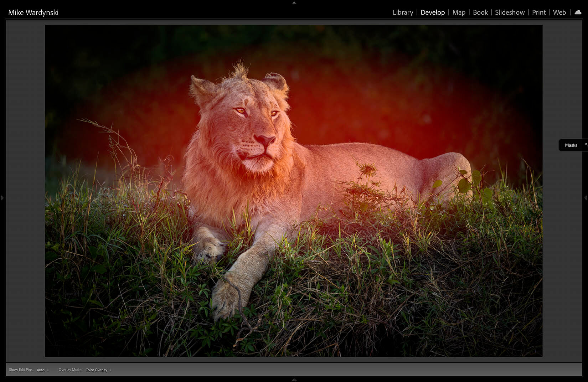
Task: Open the Overlay Mode dropdown
Action: 98,370
